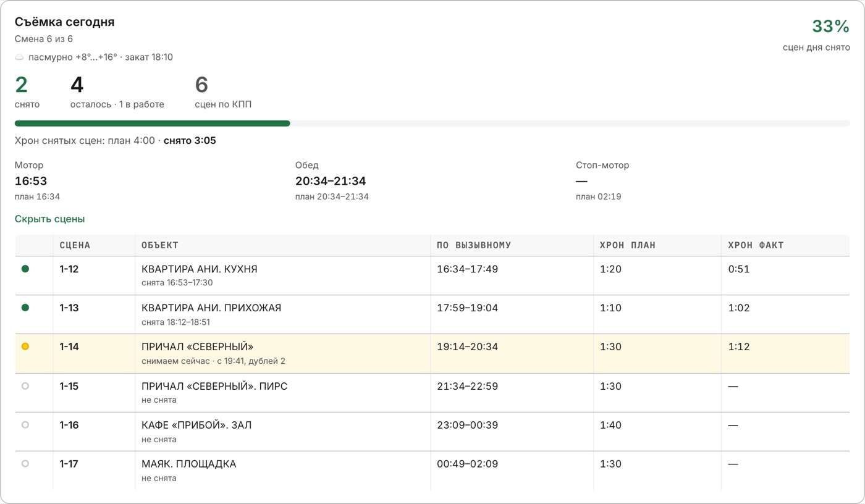Click call-sheet time «19:14–20:34»

(x=467, y=347)
